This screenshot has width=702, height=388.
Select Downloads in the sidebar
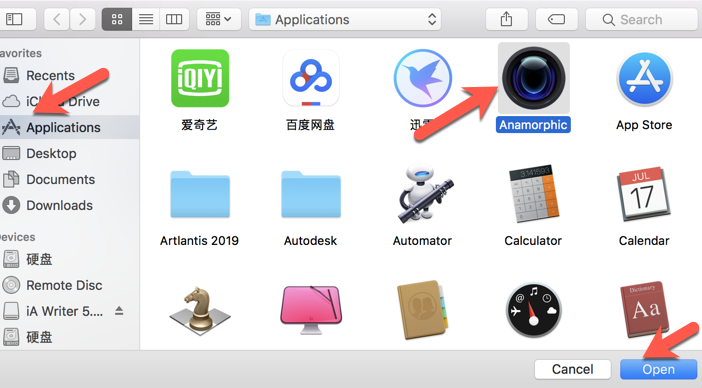click(x=69, y=205)
